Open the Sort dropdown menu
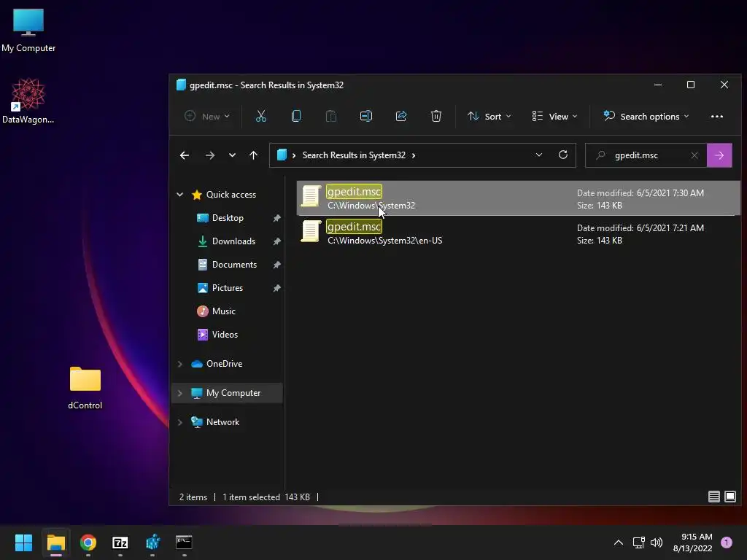Viewport: 747px width, 560px height. (489, 116)
